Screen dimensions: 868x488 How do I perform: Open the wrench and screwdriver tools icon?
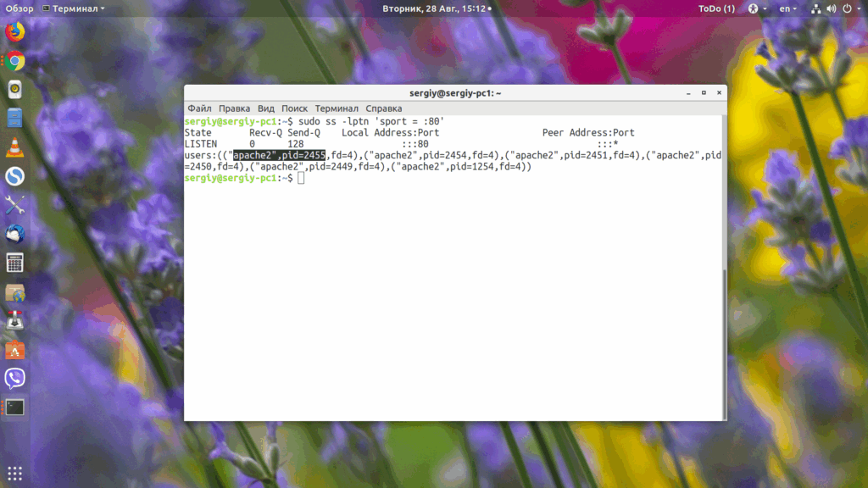point(15,205)
